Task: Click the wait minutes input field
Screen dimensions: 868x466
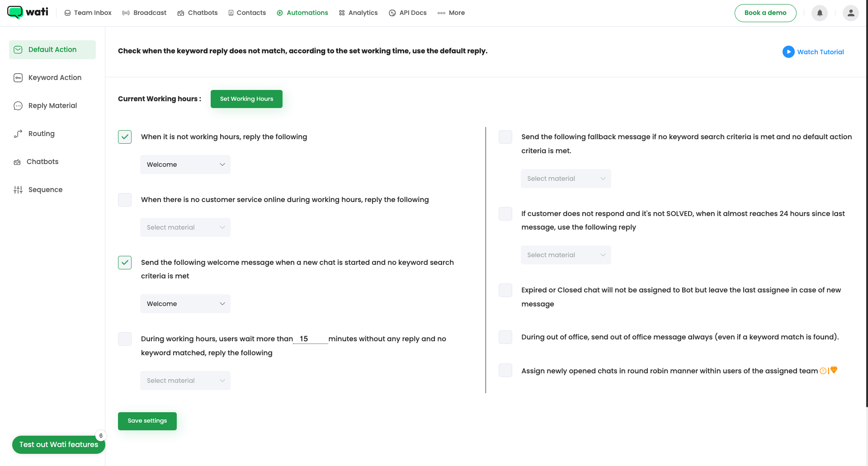Action: (x=310, y=339)
